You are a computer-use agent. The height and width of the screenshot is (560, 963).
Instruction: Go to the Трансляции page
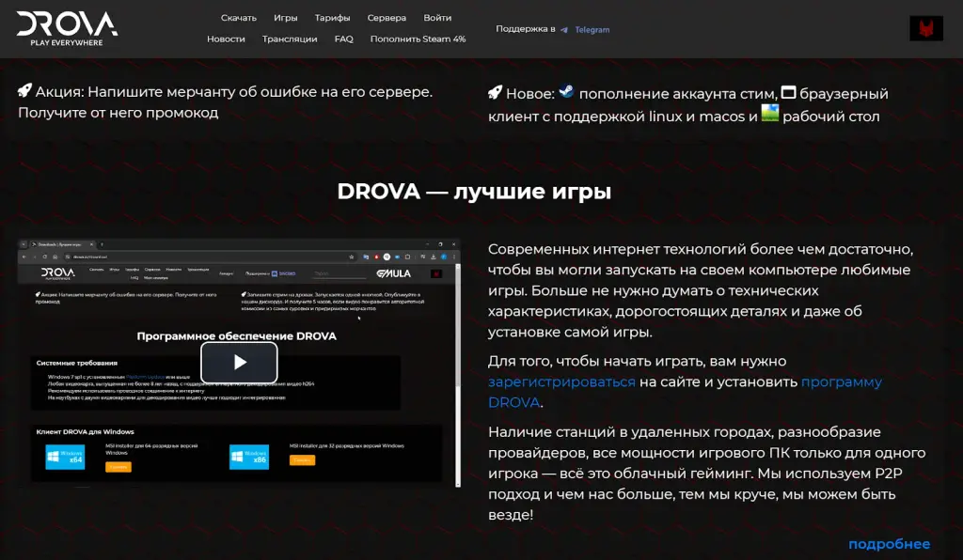pos(290,39)
